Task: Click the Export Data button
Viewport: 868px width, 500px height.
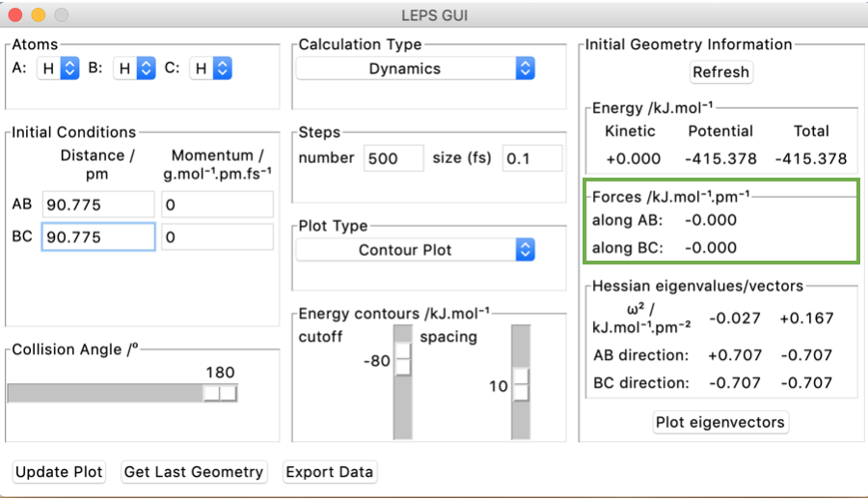Action: pyautogui.click(x=330, y=472)
